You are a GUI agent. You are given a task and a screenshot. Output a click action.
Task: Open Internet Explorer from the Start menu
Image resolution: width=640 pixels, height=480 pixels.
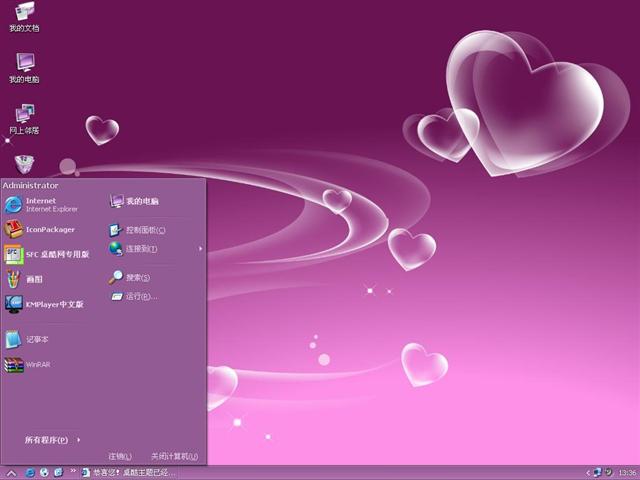pyautogui.click(x=40, y=205)
